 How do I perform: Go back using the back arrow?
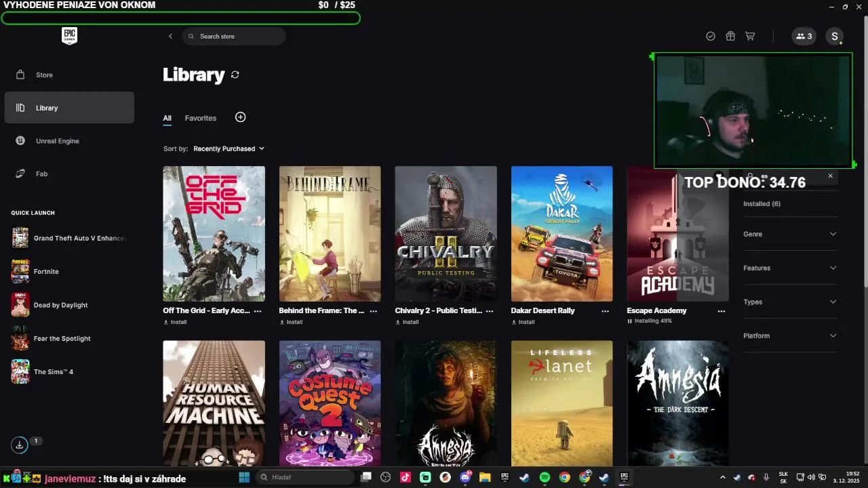coord(170,36)
